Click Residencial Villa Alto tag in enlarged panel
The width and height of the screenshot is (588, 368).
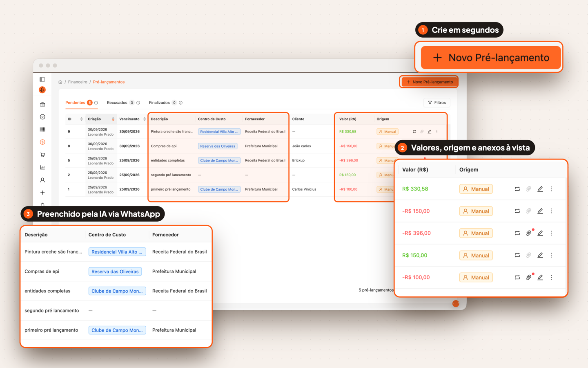(117, 252)
